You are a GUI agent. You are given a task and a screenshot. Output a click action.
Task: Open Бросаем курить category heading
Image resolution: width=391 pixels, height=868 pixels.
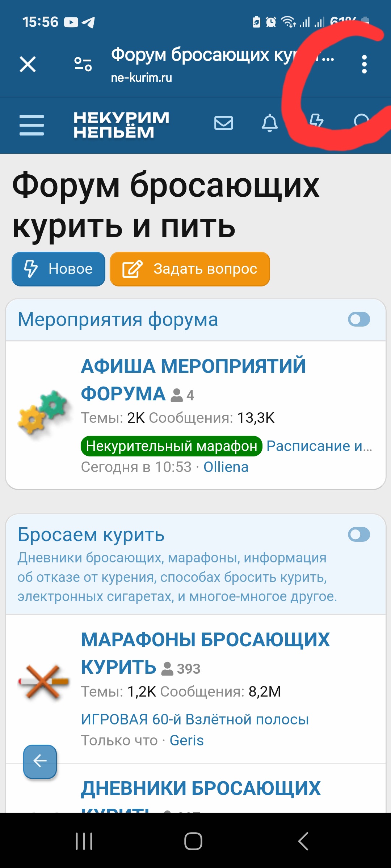point(91,535)
